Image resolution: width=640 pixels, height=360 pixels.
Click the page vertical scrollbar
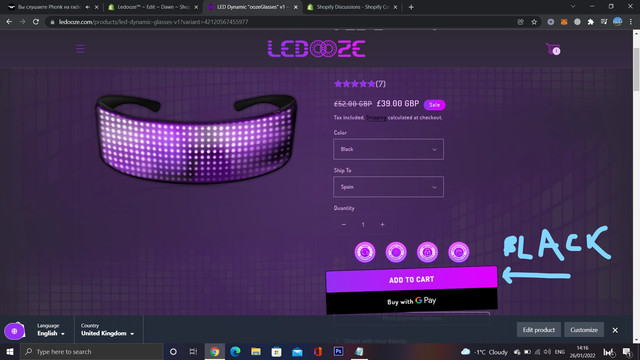coord(636,69)
